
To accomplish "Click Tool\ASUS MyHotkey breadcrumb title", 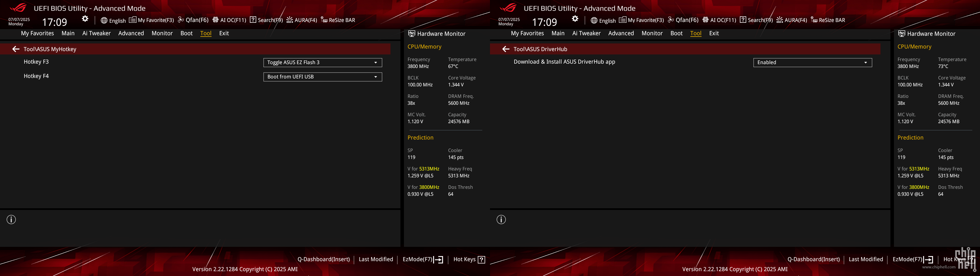I will (x=50, y=49).
